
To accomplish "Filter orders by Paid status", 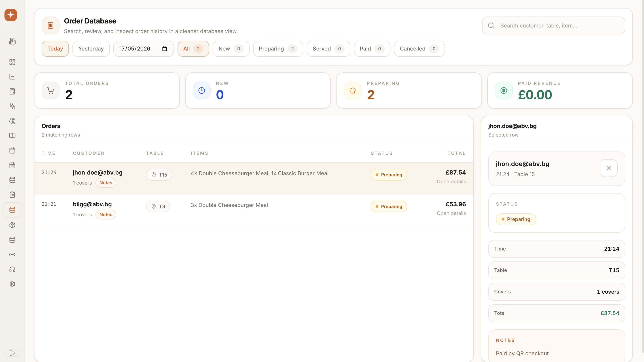I will [x=372, y=48].
